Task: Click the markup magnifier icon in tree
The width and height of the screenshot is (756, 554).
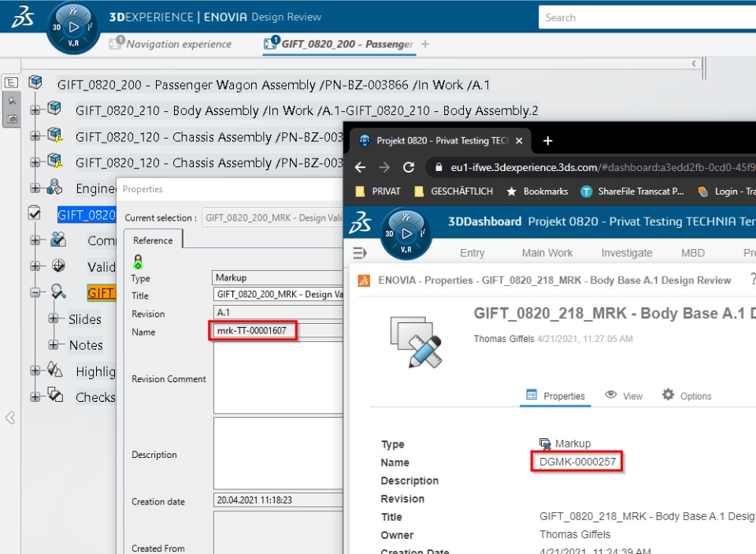Action: [x=58, y=292]
